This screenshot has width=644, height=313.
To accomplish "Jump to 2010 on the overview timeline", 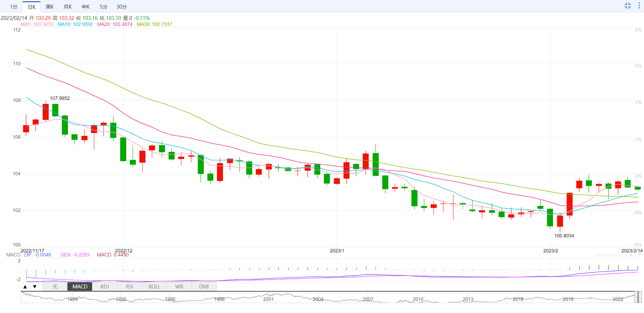I will (418, 299).
